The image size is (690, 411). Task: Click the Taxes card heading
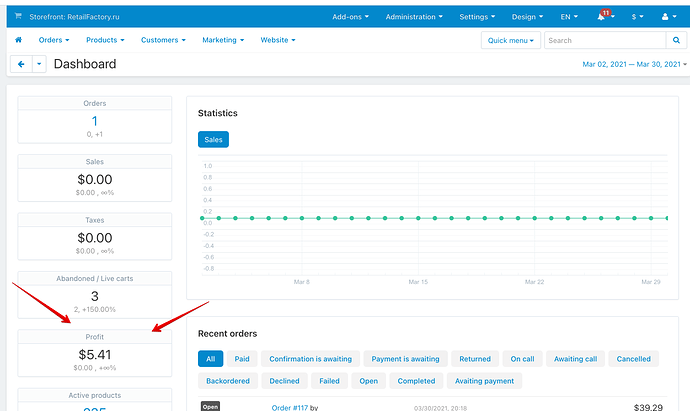tap(95, 220)
